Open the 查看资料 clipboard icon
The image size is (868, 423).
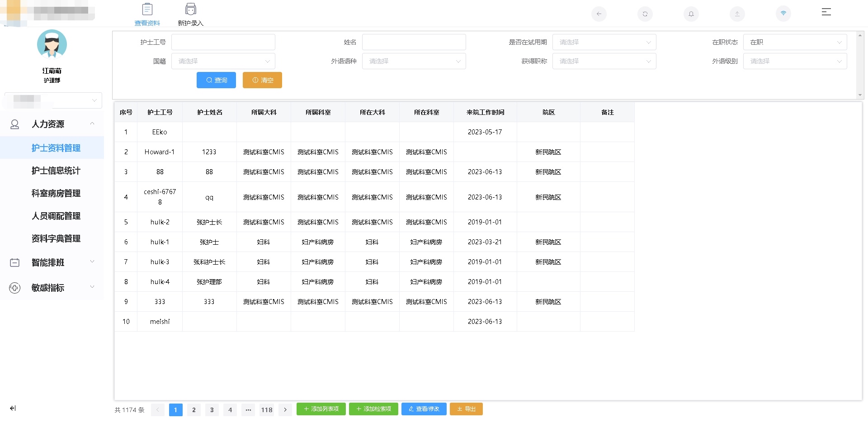click(147, 10)
